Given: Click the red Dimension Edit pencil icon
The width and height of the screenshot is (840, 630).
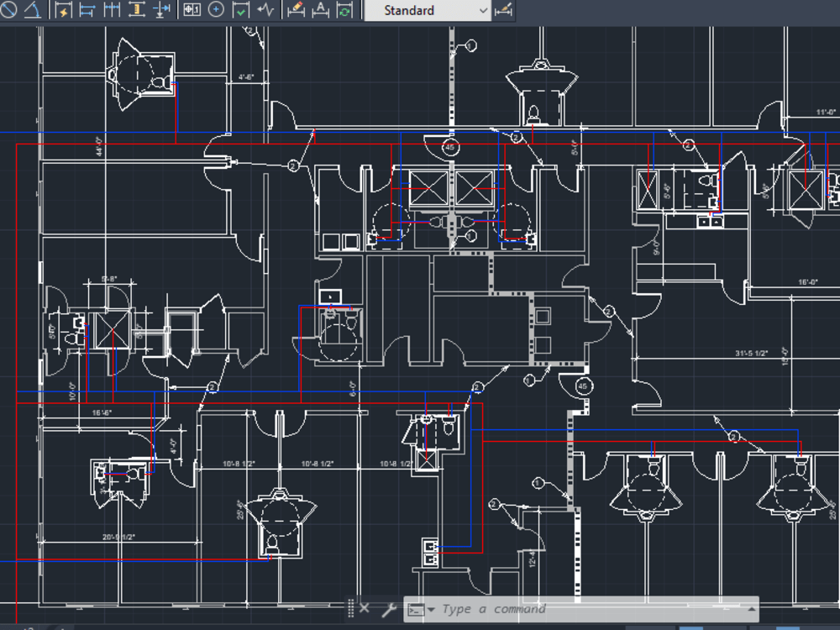Looking at the screenshot, I should coord(298,10).
